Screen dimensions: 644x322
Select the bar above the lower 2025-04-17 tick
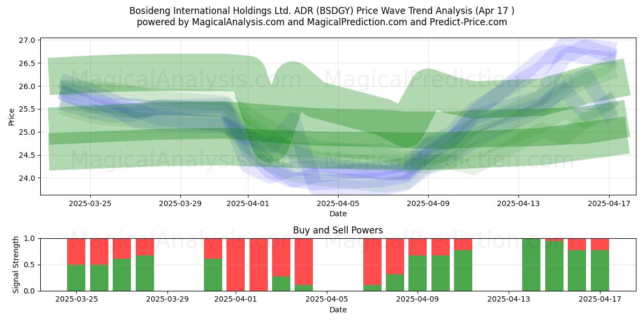[599, 265]
